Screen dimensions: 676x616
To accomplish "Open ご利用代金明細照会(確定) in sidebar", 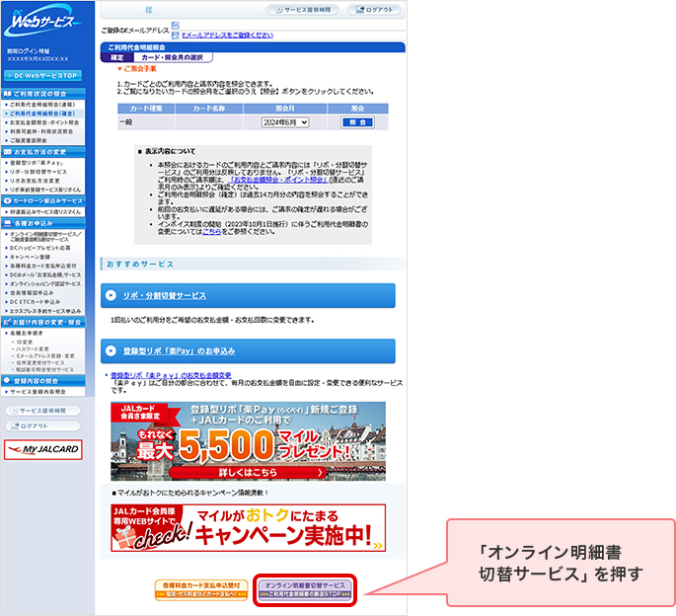I will tap(42, 114).
